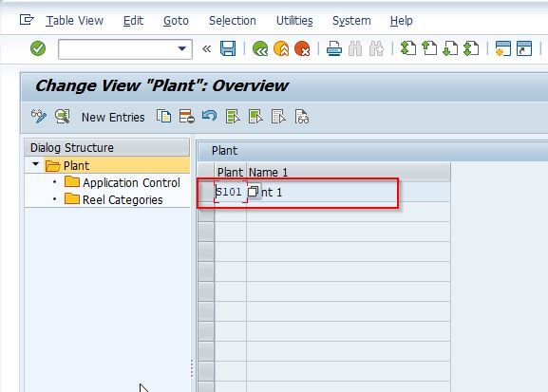The width and height of the screenshot is (548, 392).
Task: Click the Undo Change arrow icon
Action: 209,116
